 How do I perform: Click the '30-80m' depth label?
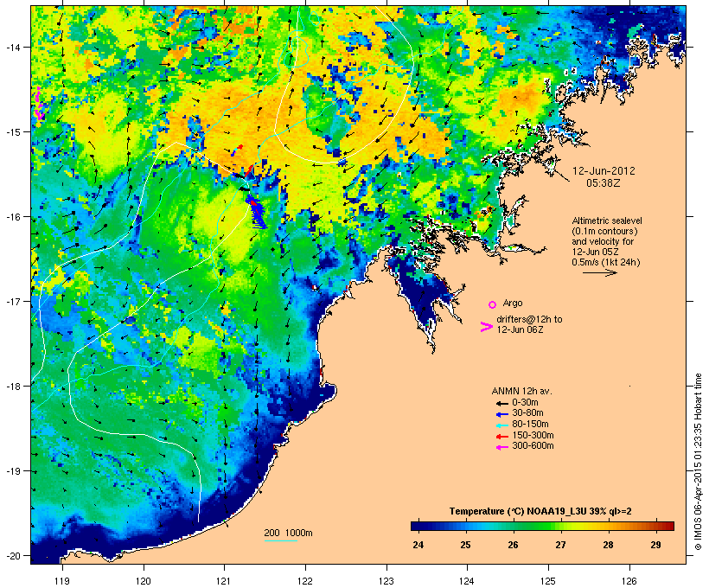pyautogui.click(x=527, y=413)
